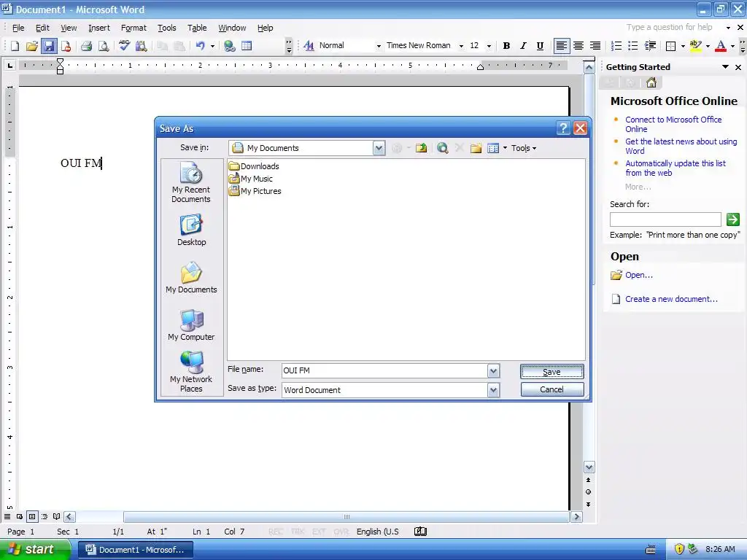Expand the Save in folder dropdown
The height and width of the screenshot is (560, 747).
click(379, 148)
